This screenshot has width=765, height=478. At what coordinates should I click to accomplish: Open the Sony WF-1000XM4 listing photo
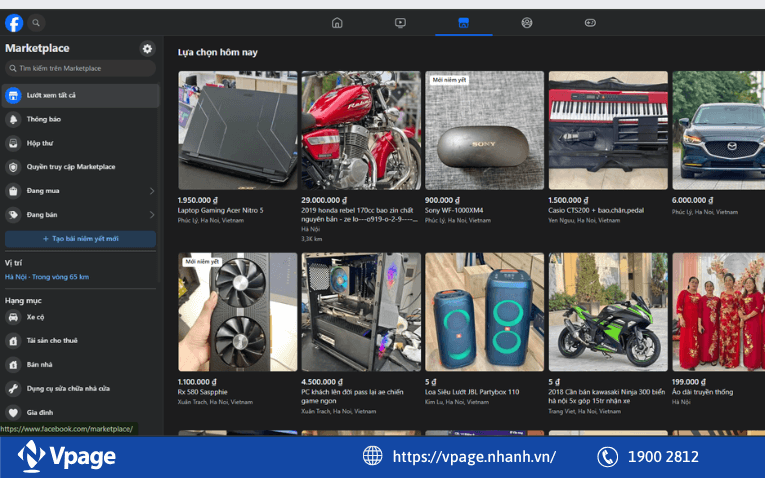pyautogui.click(x=484, y=130)
